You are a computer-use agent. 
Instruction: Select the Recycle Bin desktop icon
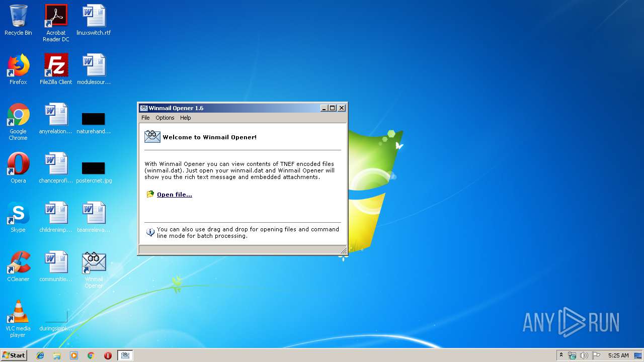click(x=18, y=20)
